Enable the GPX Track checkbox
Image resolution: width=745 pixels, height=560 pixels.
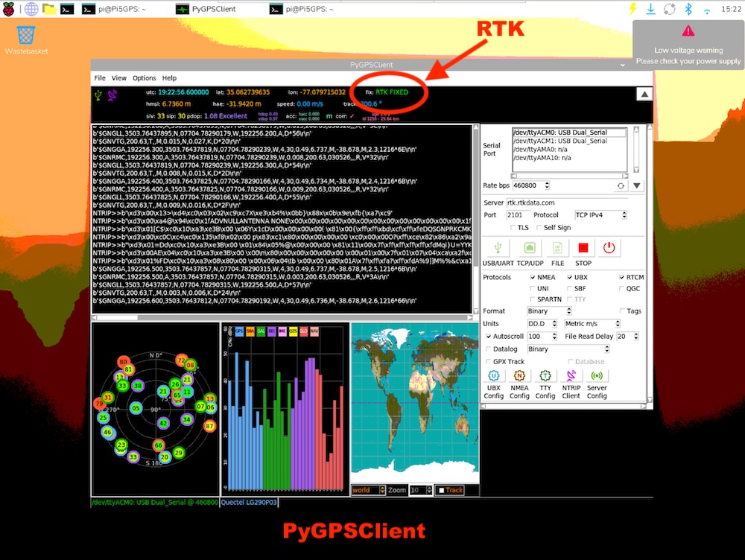[489, 361]
